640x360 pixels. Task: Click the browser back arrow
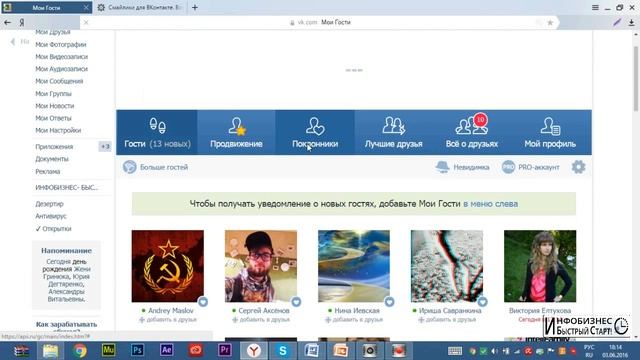[7, 22]
